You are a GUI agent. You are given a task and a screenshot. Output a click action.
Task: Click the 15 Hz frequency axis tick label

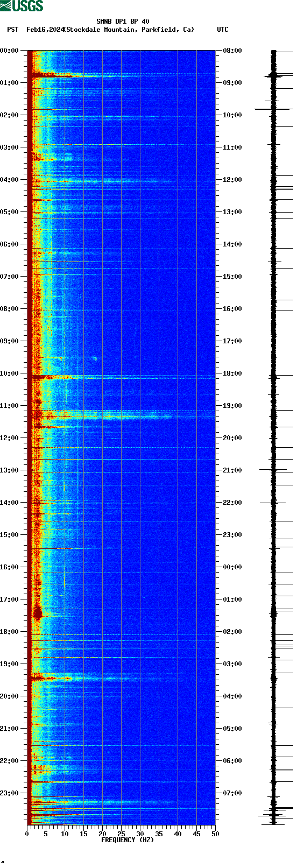click(83, 834)
